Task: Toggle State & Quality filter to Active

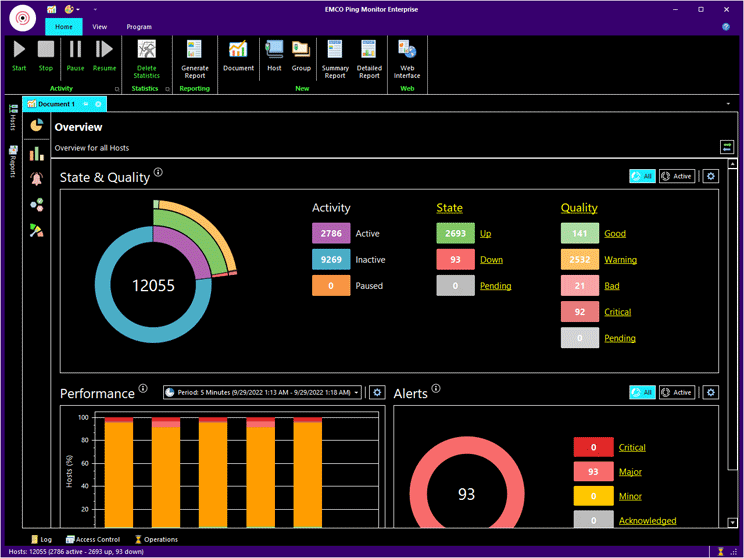Action: 677,176
